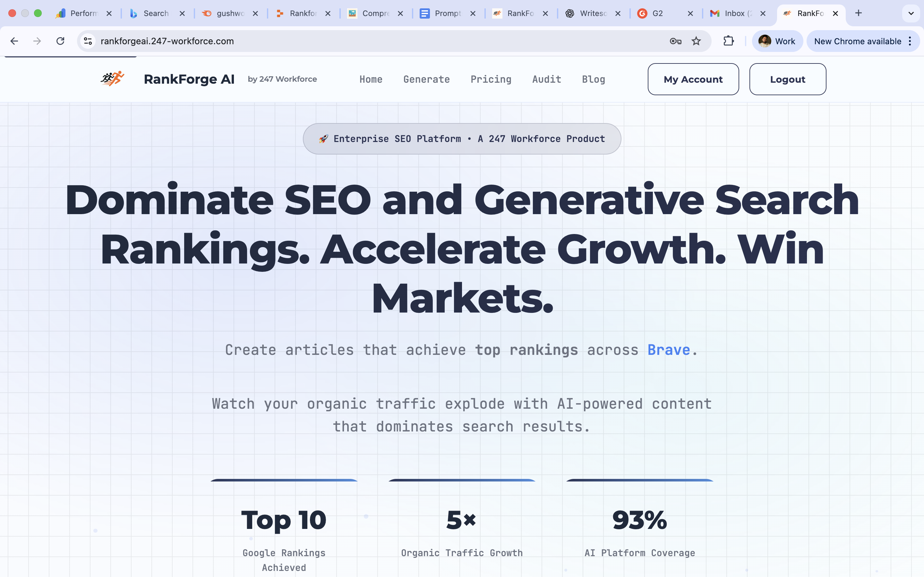
Task: Go to the Generate page
Action: (x=426, y=79)
